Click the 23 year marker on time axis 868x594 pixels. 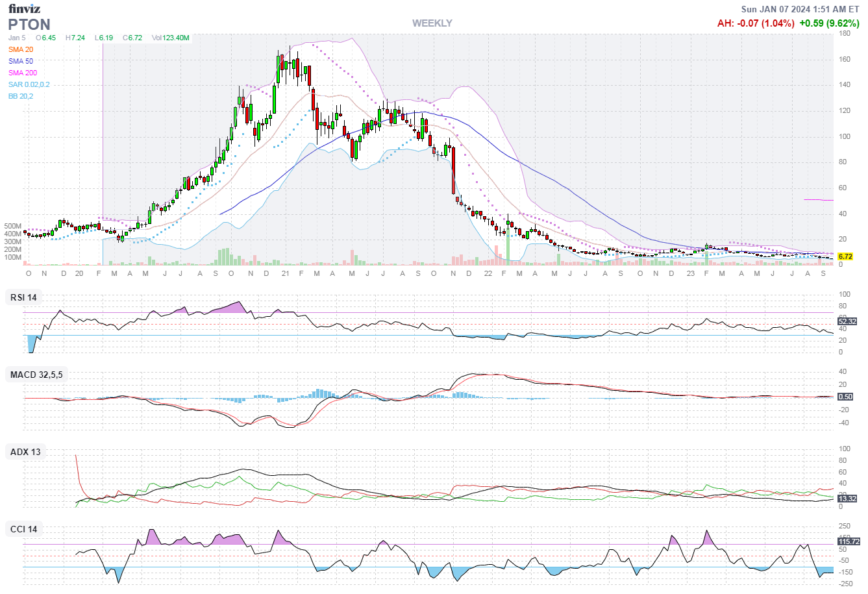click(x=691, y=273)
